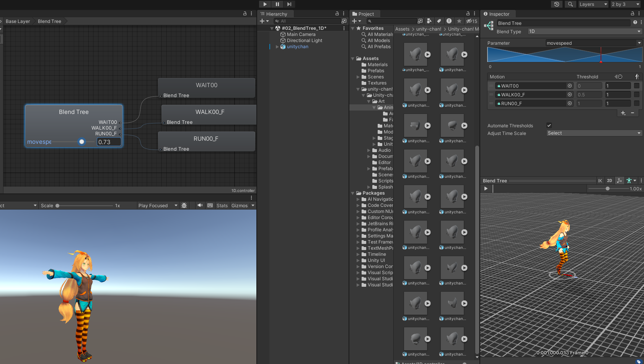The height and width of the screenshot is (364, 644).
Task: Open the preview avatar icon dropdown
Action: click(631, 181)
